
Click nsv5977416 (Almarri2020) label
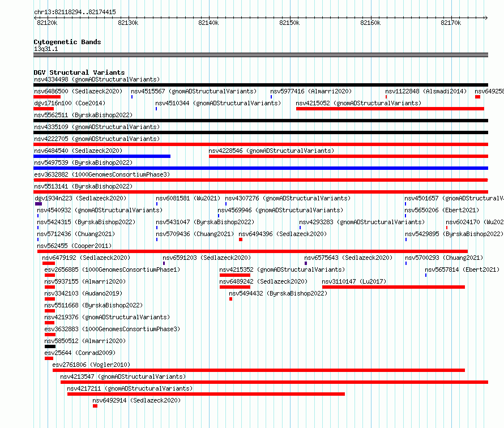[311, 91]
